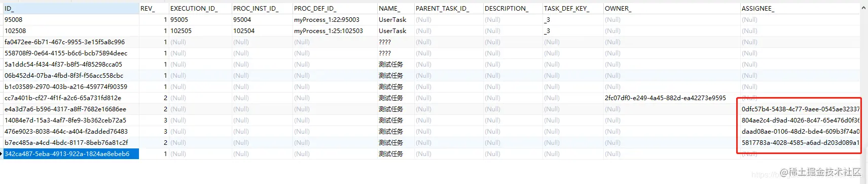
Task: Click PROC_INST_ID_ cell 102504
Action: [x=262, y=31]
